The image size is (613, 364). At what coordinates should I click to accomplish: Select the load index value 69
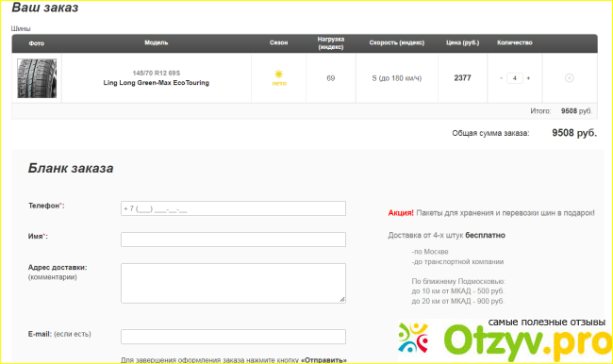click(331, 78)
